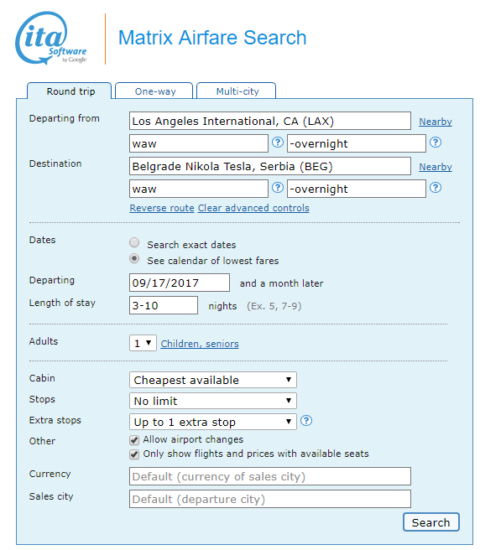Open the Stops dropdown set to No limit
Viewport: 480px width, 550px height.
213,401
